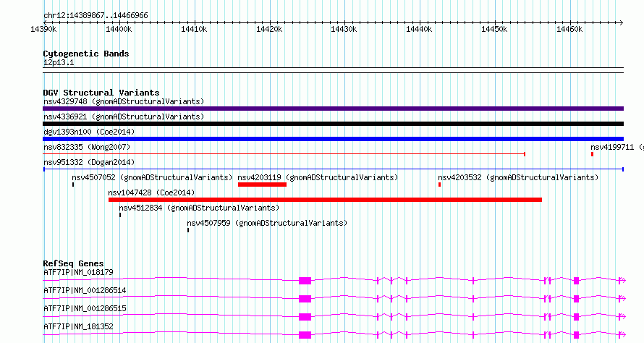The image size is (644, 343).
Task: Click the 14410k ruler label
Action: point(194,29)
